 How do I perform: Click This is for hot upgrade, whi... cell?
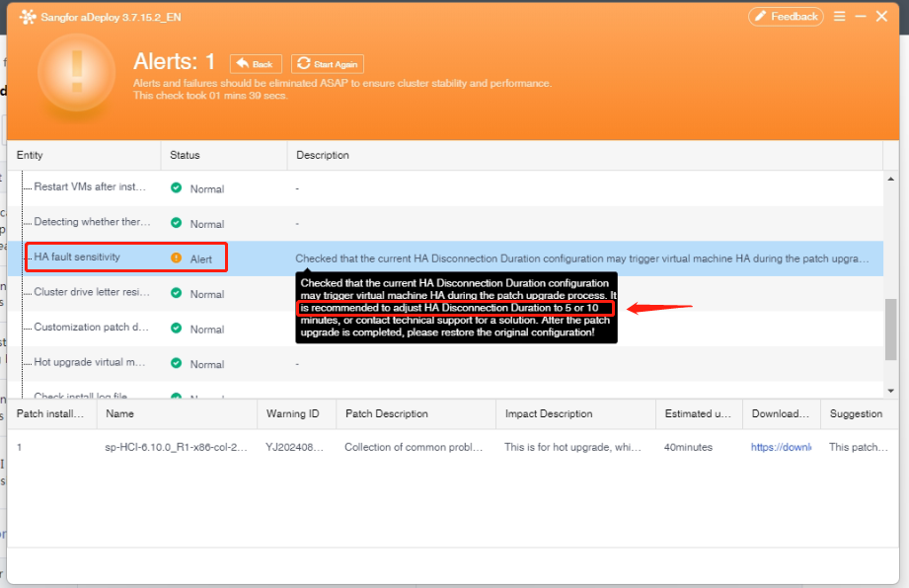[x=572, y=447]
